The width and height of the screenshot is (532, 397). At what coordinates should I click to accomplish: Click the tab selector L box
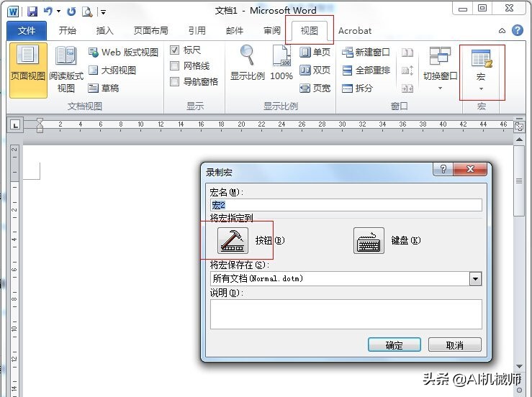pyautogui.click(x=15, y=125)
